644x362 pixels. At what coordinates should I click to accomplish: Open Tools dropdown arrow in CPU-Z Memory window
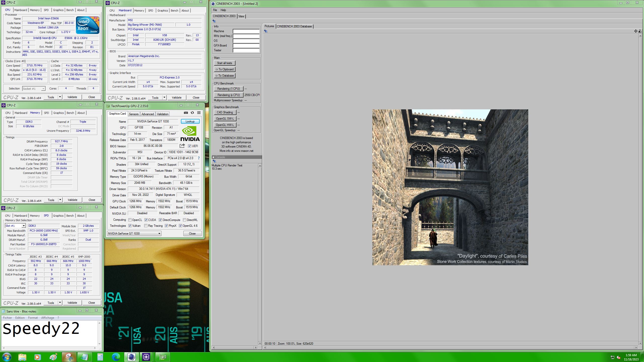coord(60,200)
